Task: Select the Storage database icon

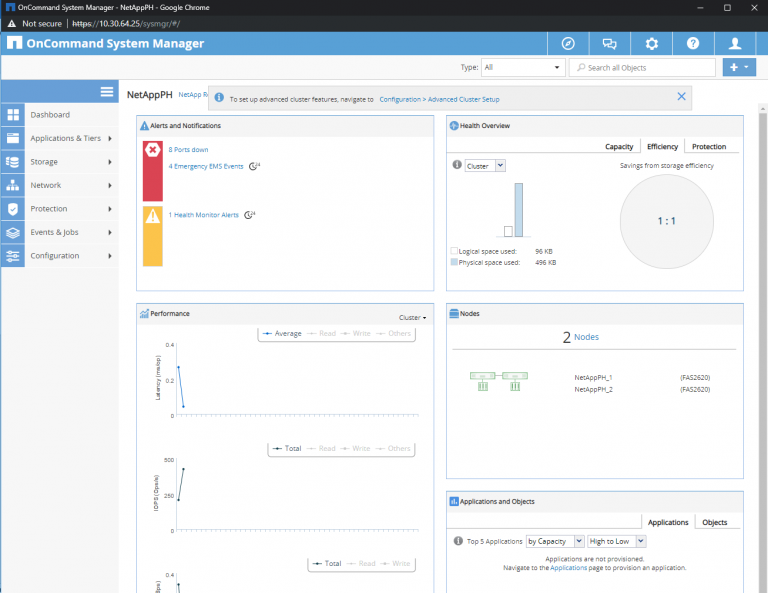Action: pos(13,162)
